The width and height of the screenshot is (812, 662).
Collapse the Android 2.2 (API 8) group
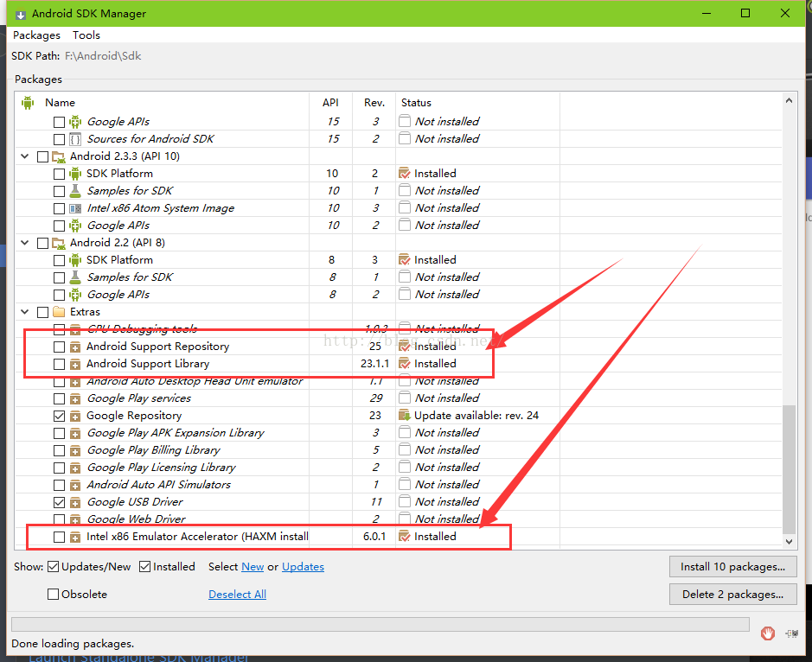click(25, 242)
